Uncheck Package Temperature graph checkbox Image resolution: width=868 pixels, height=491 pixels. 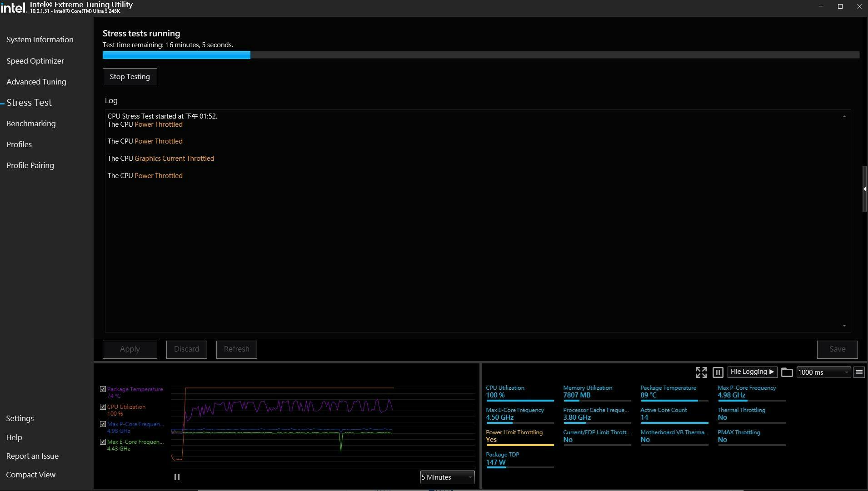pos(103,389)
